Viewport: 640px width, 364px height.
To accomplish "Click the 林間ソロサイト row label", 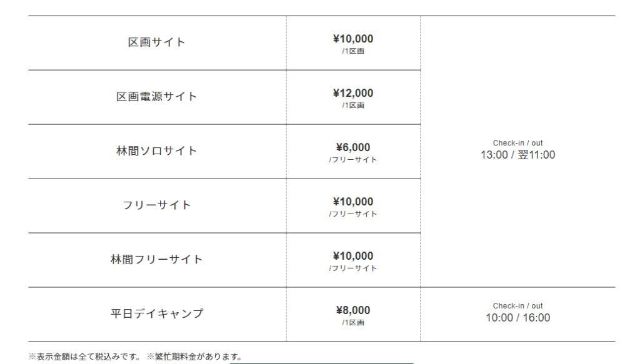I will (157, 151).
